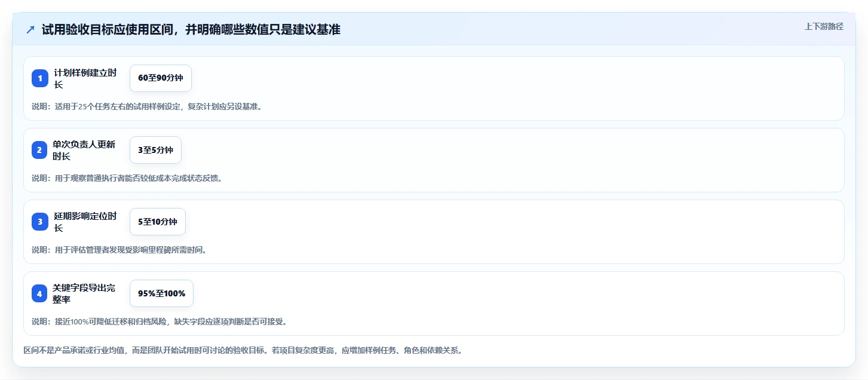
Task: Click the 计划样例建立时长 label
Action: coord(85,78)
